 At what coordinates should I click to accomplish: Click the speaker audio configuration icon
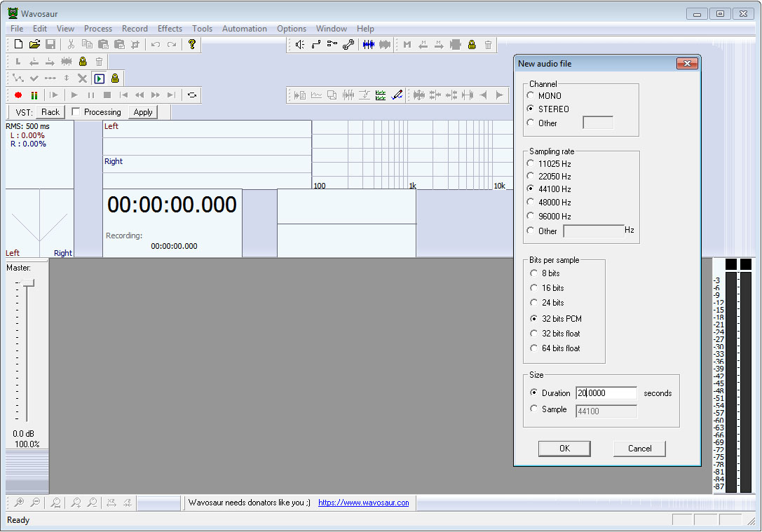click(x=299, y=45)
